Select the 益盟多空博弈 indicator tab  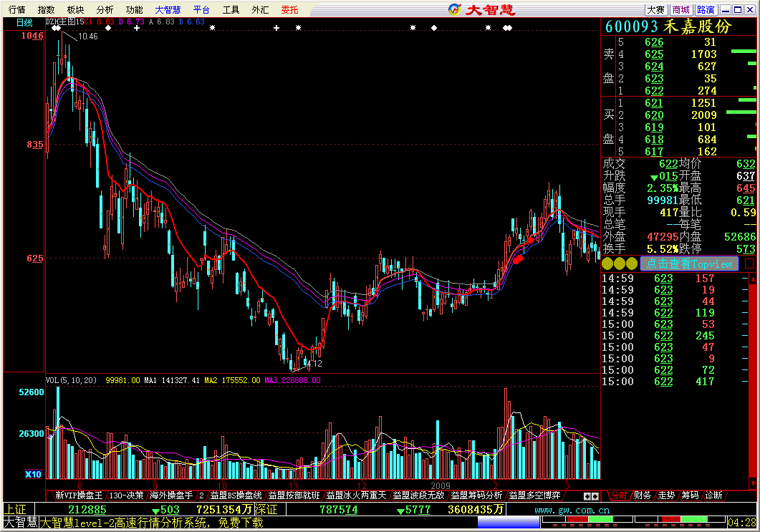coord(534,495)
